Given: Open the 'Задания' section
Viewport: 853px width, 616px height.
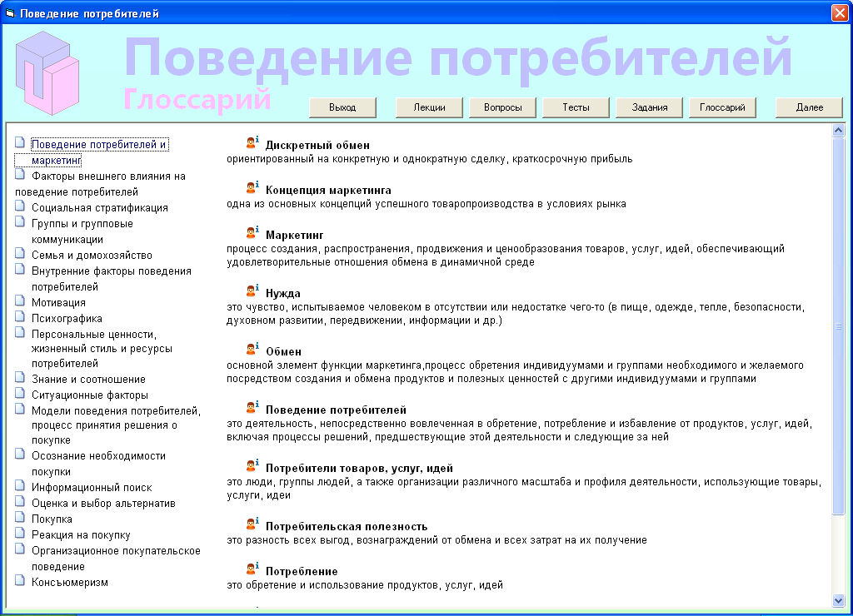Looking at the screenshot, I should pos(649,107).
